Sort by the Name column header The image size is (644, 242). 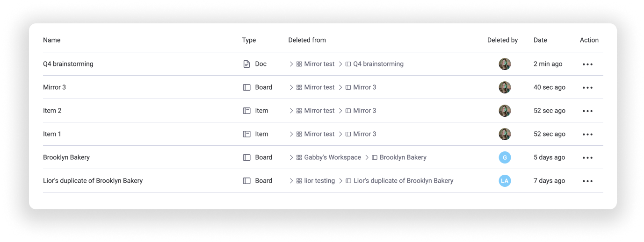pyautogui.click(x=51, y=40)
